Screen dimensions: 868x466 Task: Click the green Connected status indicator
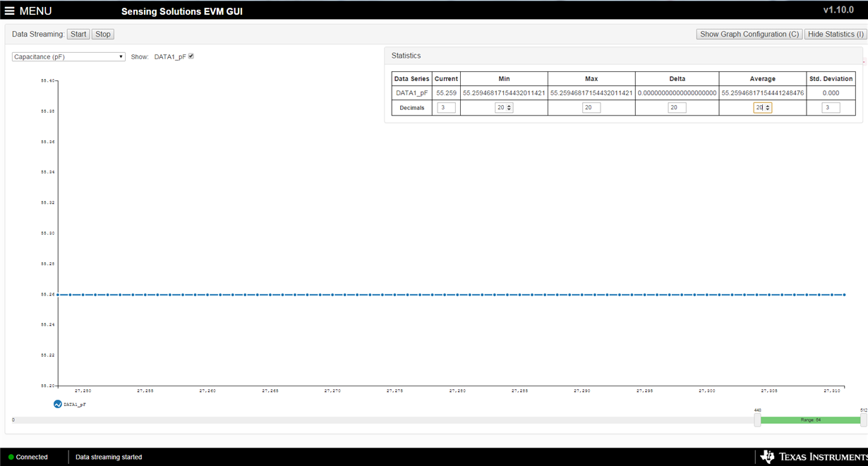(11, 458)
